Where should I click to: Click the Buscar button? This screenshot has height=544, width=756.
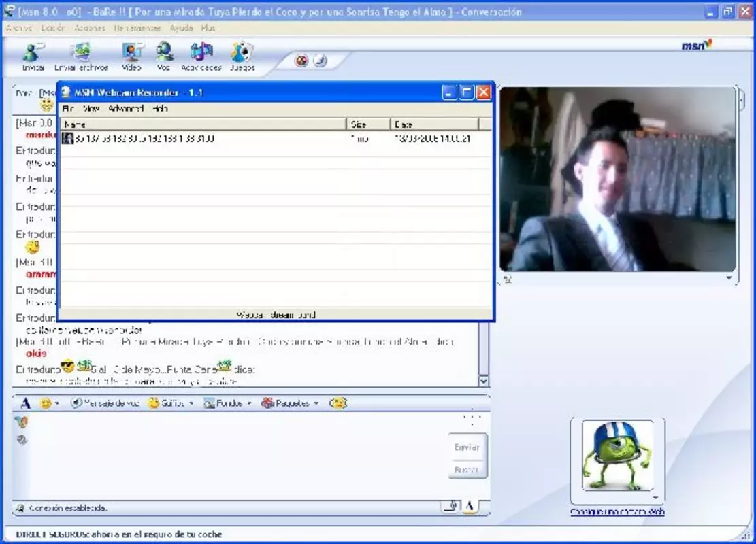coord(467,469)
